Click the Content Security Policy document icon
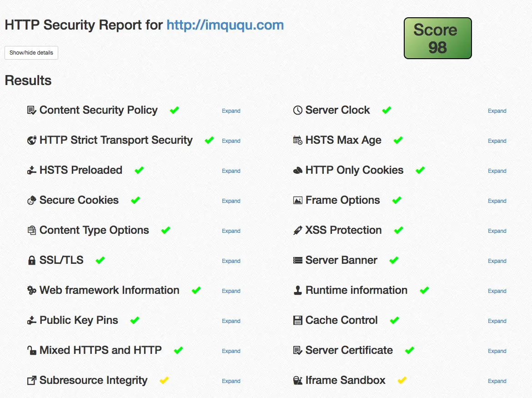The image size is (532, 398). 31,110
